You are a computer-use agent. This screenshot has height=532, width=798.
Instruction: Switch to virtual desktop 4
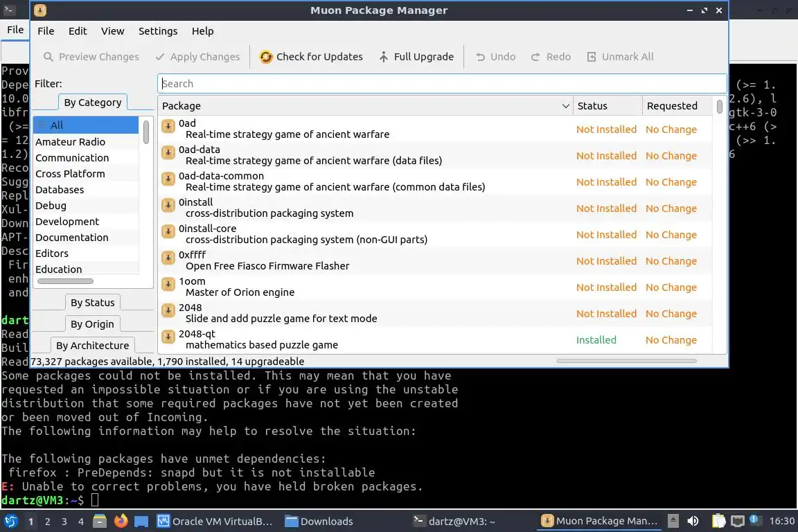[x=81, y=522]
